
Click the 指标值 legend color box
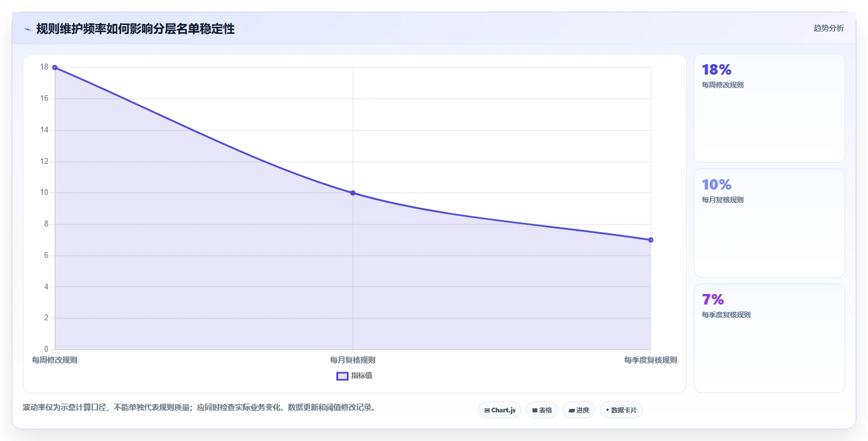(342, 376)
